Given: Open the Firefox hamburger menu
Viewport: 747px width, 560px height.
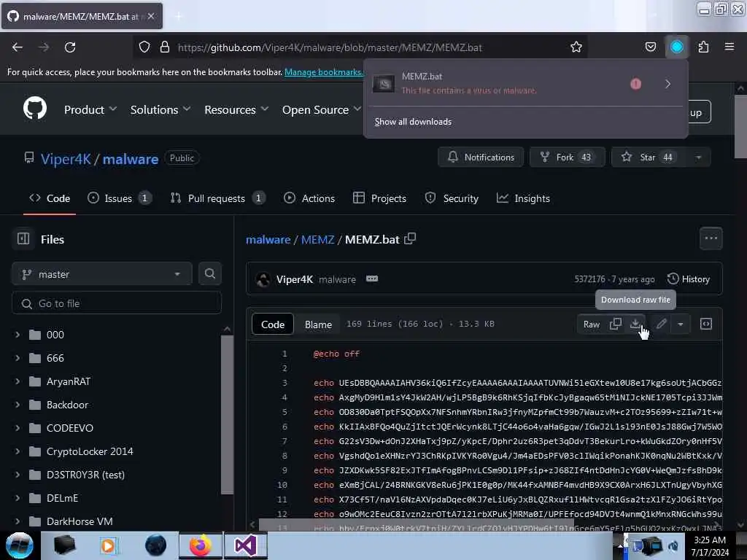Looking at the screenshot, I should (x=729, y=47).
